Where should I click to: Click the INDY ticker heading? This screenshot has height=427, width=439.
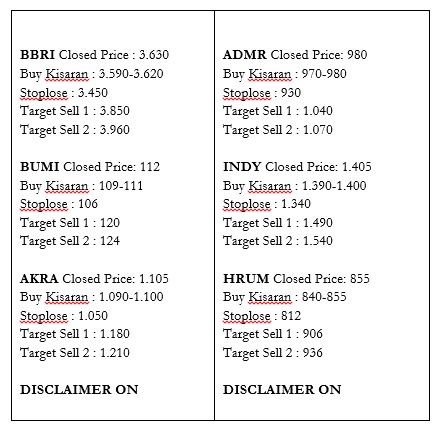pyautogui.click(x=242, y=167)
